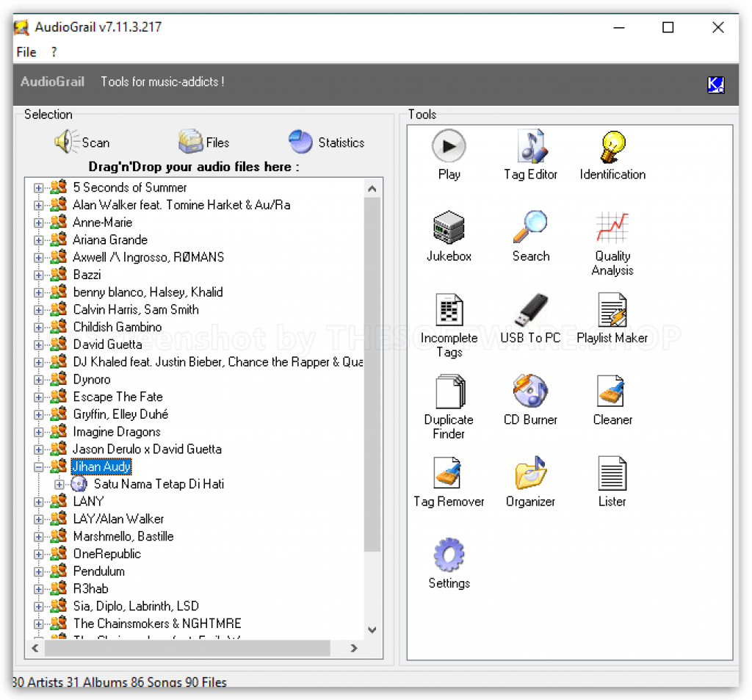Select Gryffin, Elley Duhé artist row
Screen dimensions: 752x700
coord(120,414)
